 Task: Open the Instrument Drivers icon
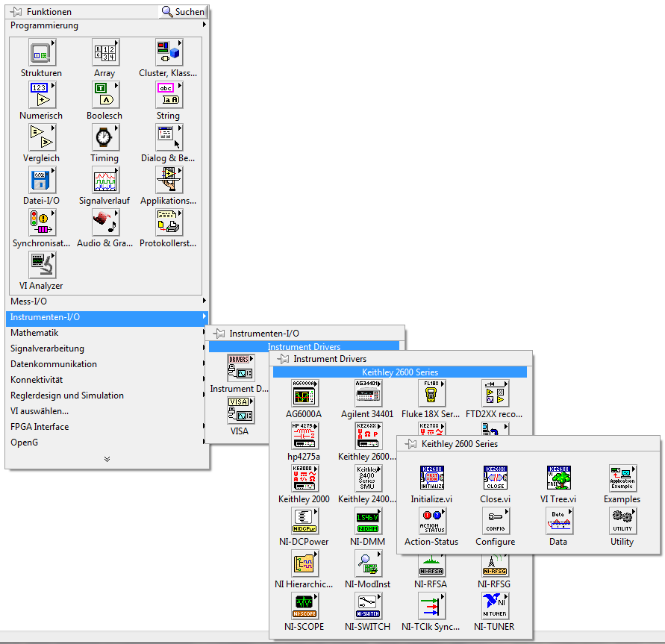240,368
